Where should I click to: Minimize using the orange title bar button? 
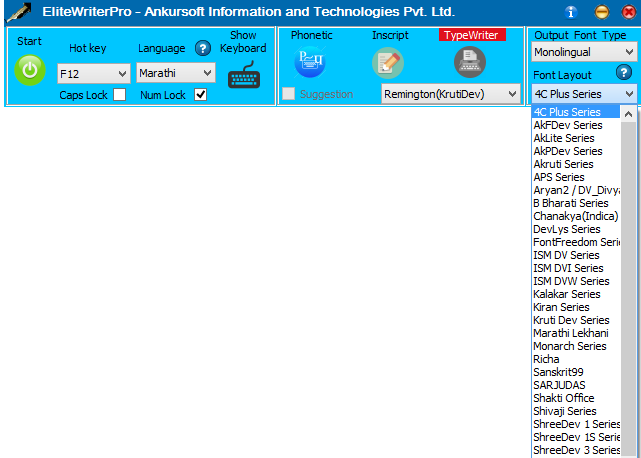(x=601, y=12)
